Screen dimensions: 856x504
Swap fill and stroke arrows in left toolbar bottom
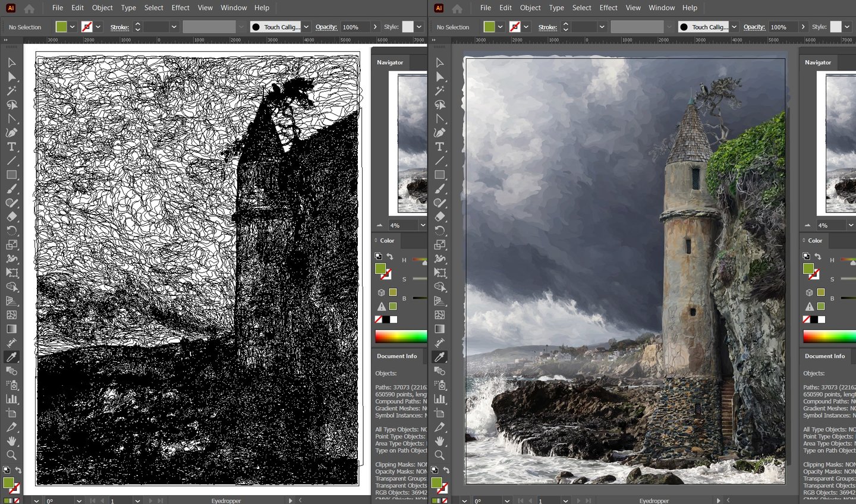[x=18, y=470]
